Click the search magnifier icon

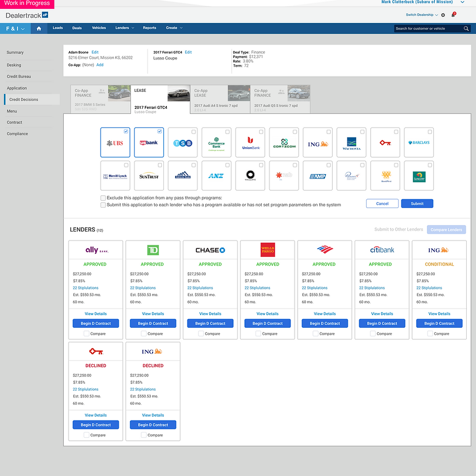pyautogui.click(x=466, y=28)
